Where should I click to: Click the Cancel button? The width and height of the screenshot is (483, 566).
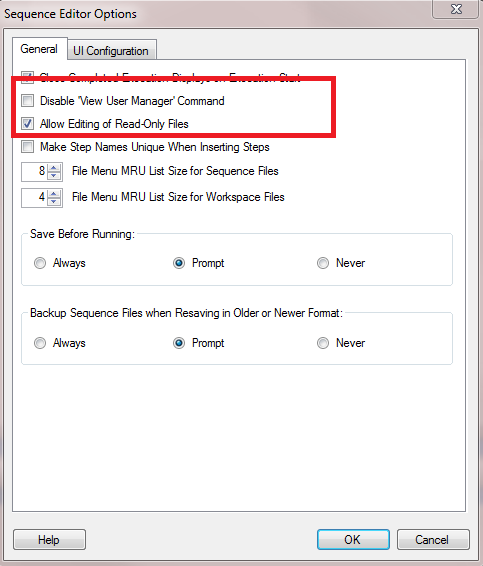pyautogui.click(x=433, y=540)
